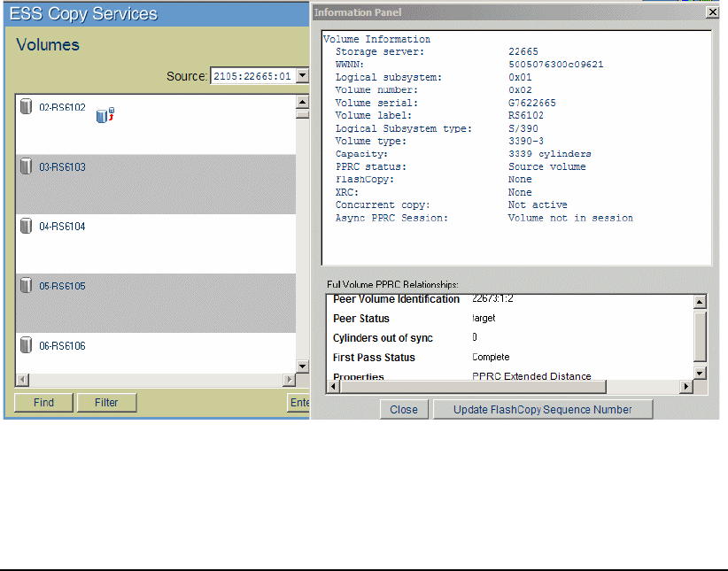The height and width of the screenshot is (571, 728).
Task: Click the Peer Volume Identification label
Action: 397,299
